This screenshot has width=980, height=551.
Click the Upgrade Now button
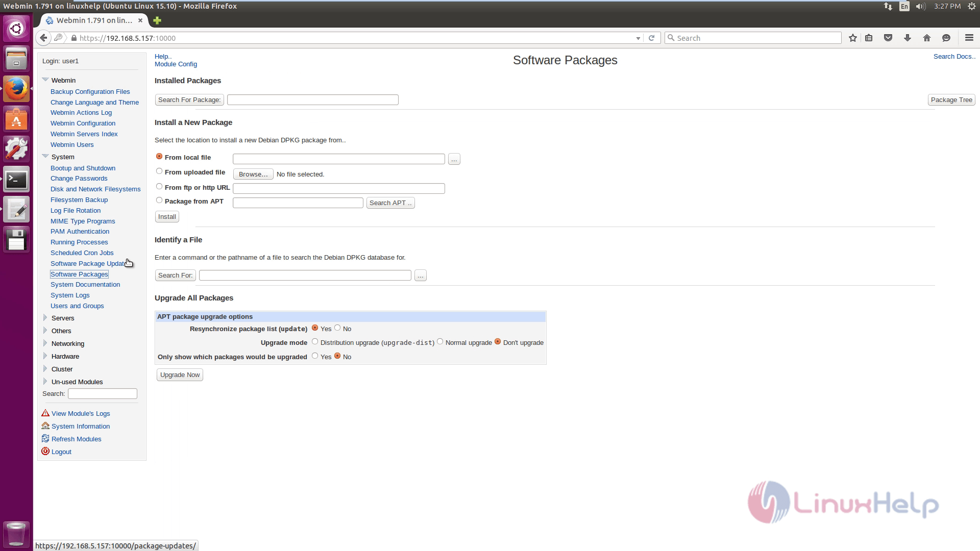point(180,375)
